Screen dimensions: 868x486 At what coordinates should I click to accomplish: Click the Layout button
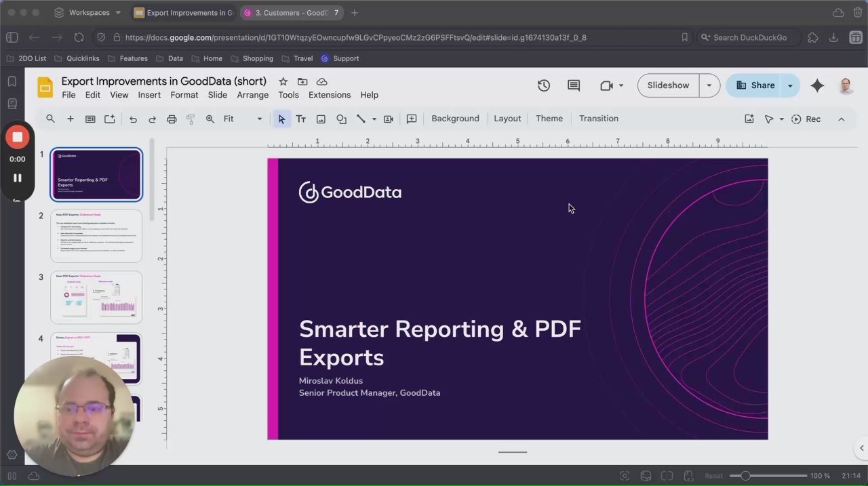[507, 119]
